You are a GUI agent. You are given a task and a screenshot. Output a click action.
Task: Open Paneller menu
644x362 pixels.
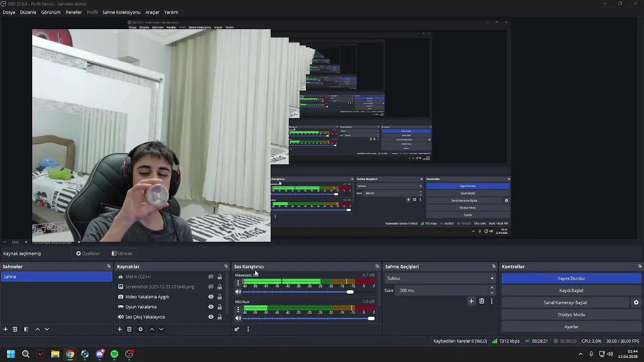pyautogui.click(x=73, y=12)
